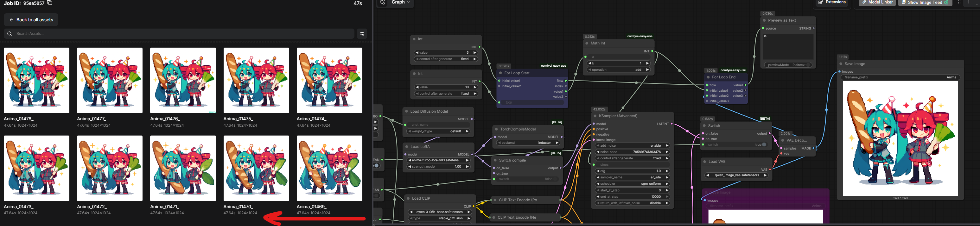The width and height of the screenshot is (980, 226).
Task: Toggle add_noise enable setting
Action: pyautogui.click(x=632, y=146)
